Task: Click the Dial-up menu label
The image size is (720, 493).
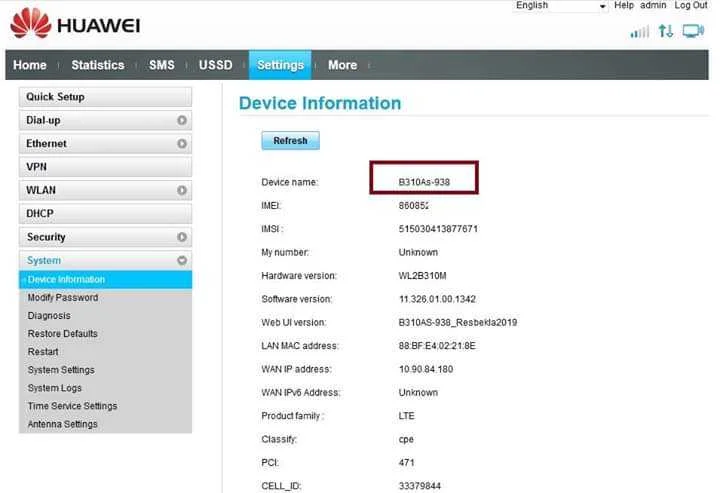Action: pyautogui.click(x=43, y=120)
